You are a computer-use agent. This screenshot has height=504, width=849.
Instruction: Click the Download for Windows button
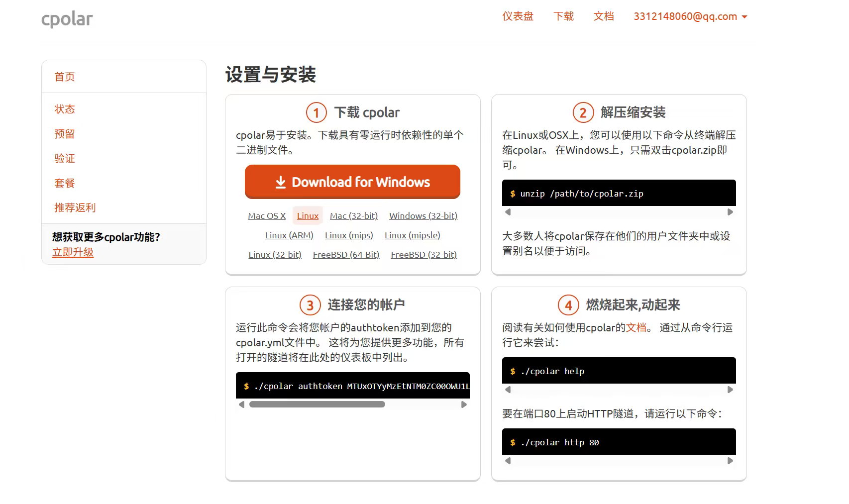click(352, 182)
